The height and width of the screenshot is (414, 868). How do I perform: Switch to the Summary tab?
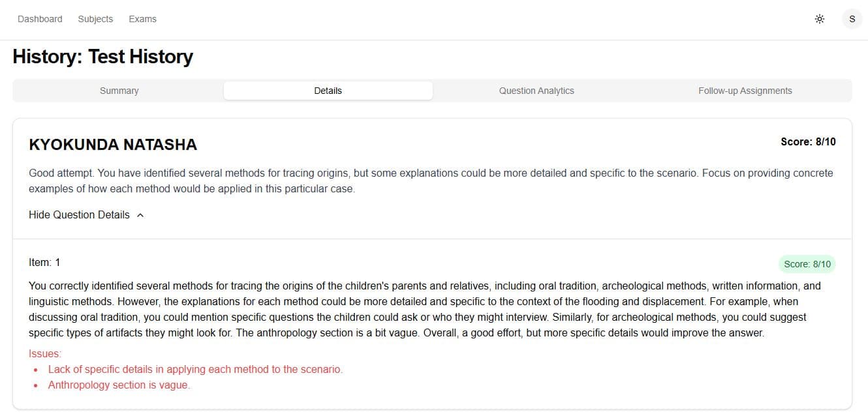tap(119, 91)
